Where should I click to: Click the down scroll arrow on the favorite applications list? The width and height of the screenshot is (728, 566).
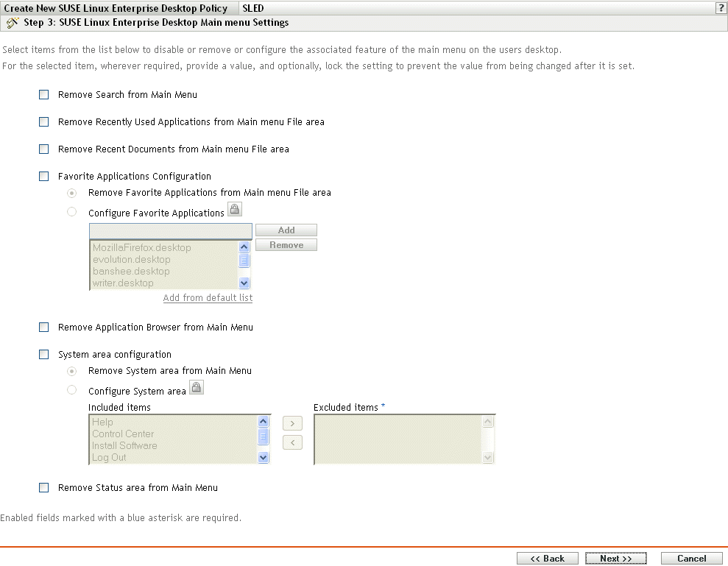244,283
